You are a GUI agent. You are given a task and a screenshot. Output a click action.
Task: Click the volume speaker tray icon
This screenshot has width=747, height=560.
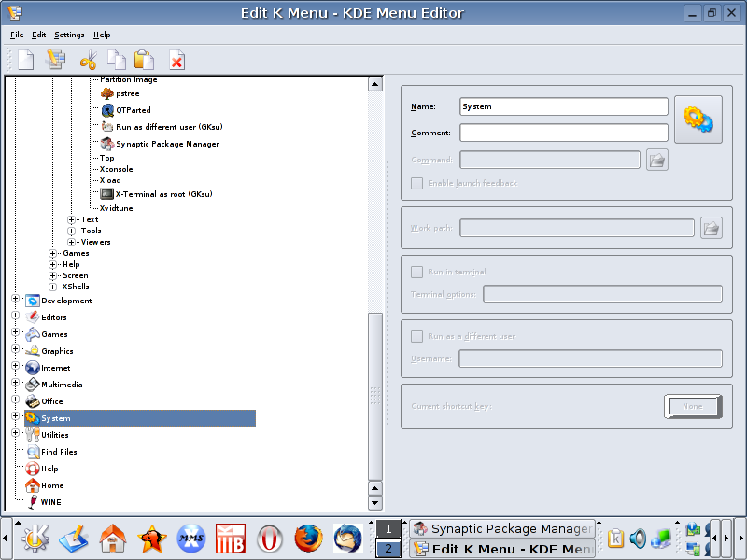tap(638, 538)
